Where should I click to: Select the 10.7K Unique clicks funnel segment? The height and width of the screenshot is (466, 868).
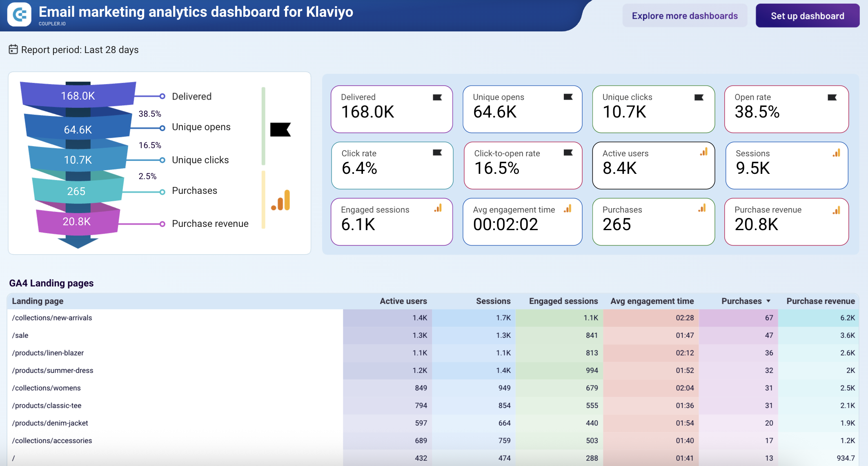click(78, 160)
